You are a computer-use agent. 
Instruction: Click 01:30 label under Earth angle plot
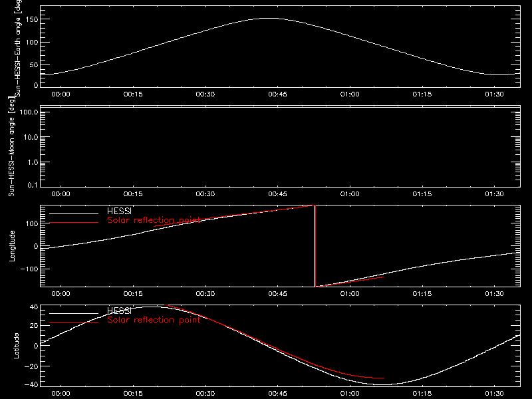coord(494,94)
